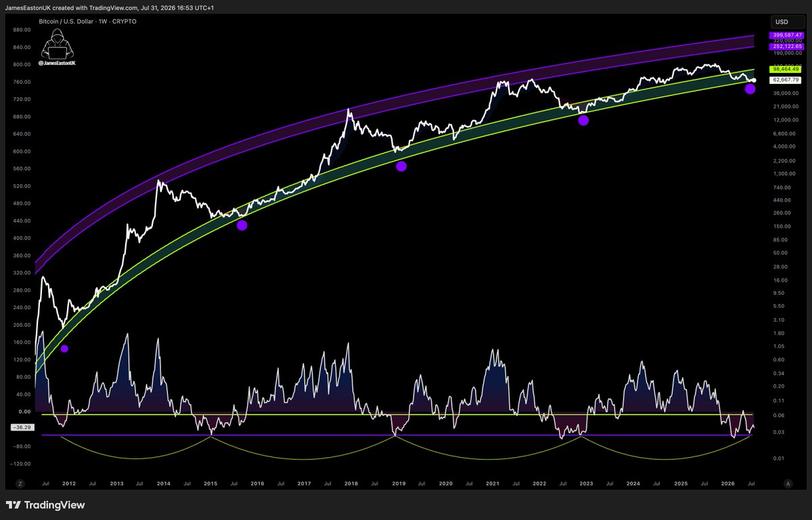Click the 2017 label on the time axis
The image size is (812, 520).
click(x=304, y=484)
